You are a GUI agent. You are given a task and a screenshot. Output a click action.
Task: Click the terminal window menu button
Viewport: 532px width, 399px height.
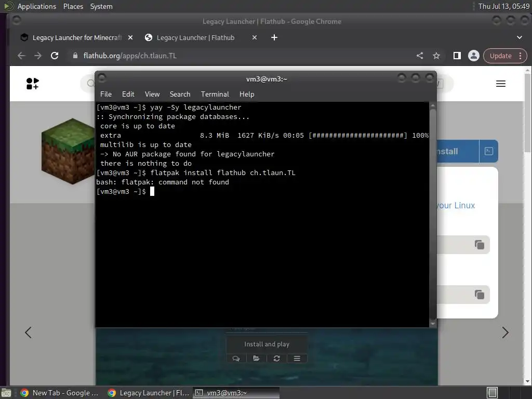pyautogui.click(x=102, y=78)
